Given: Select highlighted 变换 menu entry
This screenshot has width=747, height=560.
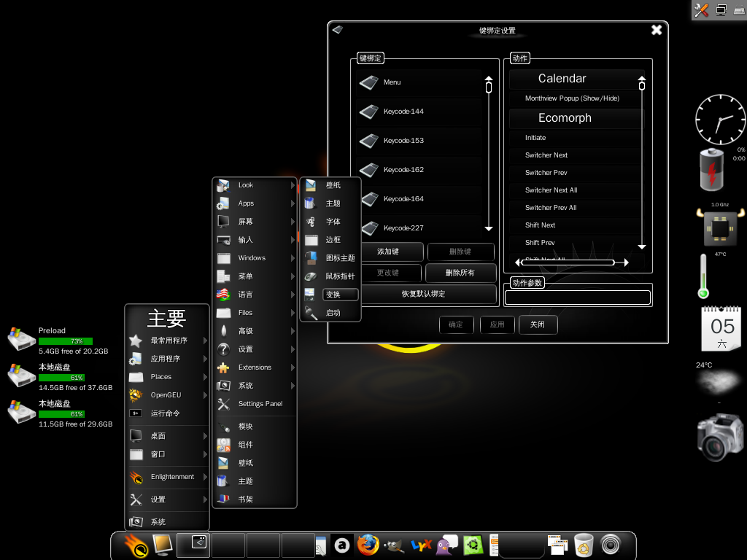Looking at the screenshot, I should tap(330, 295).
